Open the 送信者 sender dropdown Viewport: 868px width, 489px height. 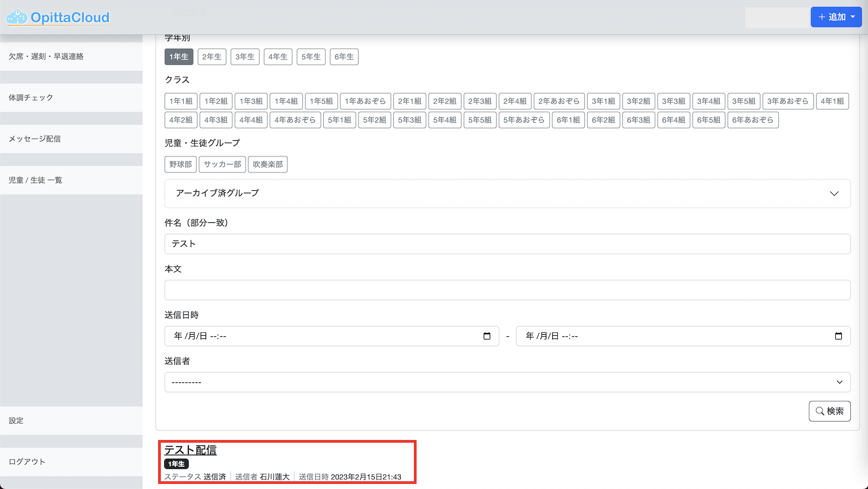pos(507,382)
